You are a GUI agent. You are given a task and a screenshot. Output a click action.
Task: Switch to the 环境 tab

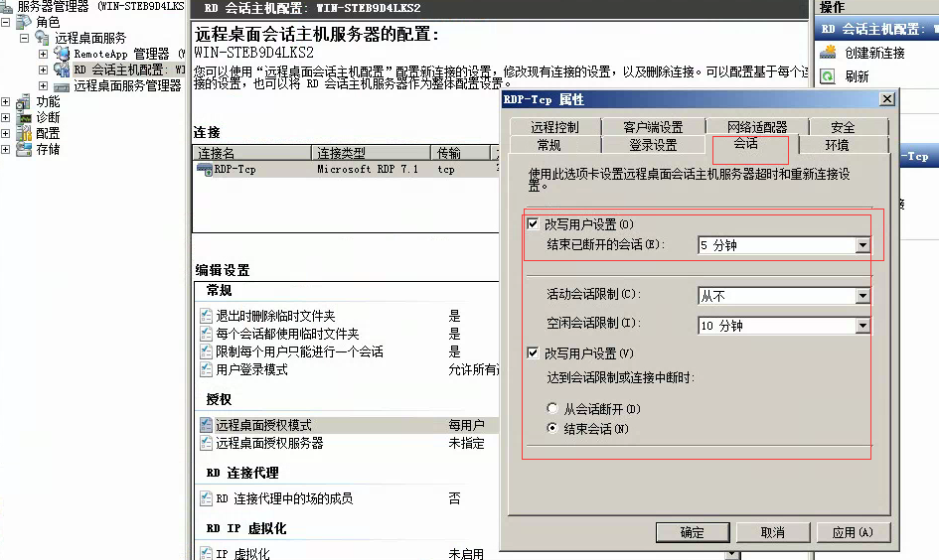pos(837,145)
